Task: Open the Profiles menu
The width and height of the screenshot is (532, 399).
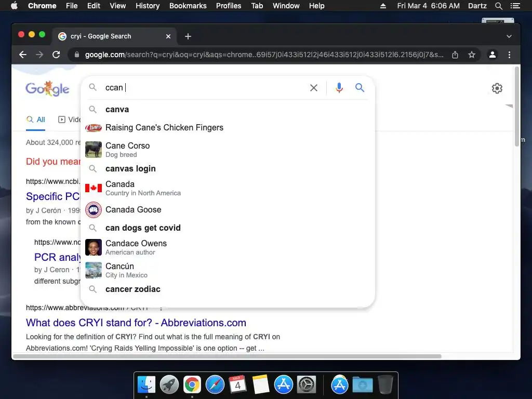Action: 229,6
